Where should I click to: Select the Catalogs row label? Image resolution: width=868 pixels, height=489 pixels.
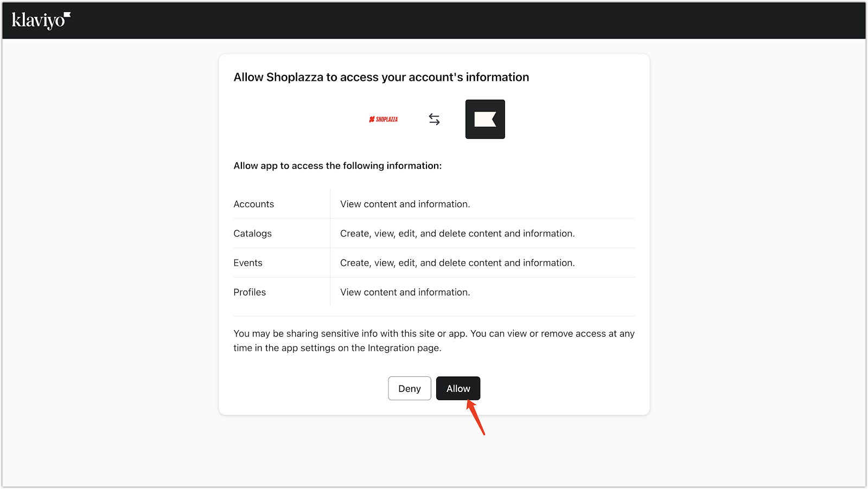(253, 233)
